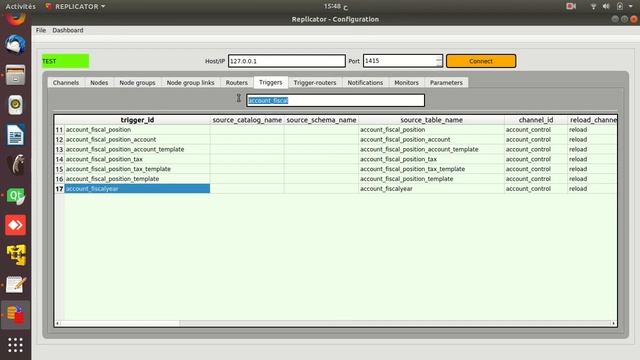Click the filter box containing account_fiscal
The height and width of the screenshot is (360, 640).
click(336, 100)
